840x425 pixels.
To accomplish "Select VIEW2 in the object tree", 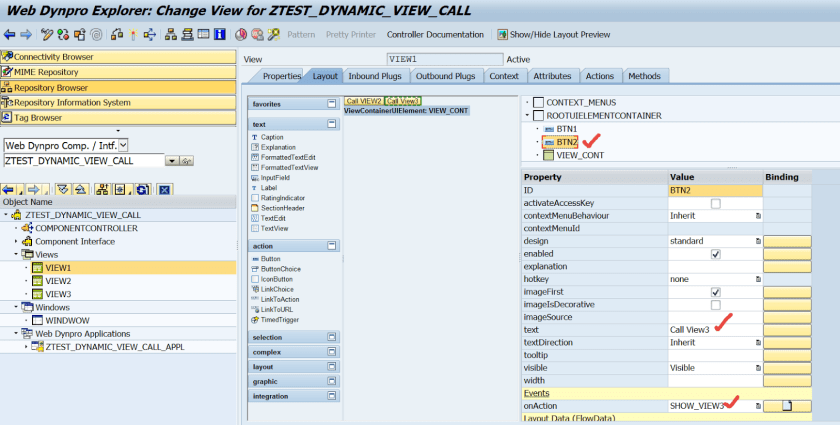I will pyautogui.click(x=58, y=281).
